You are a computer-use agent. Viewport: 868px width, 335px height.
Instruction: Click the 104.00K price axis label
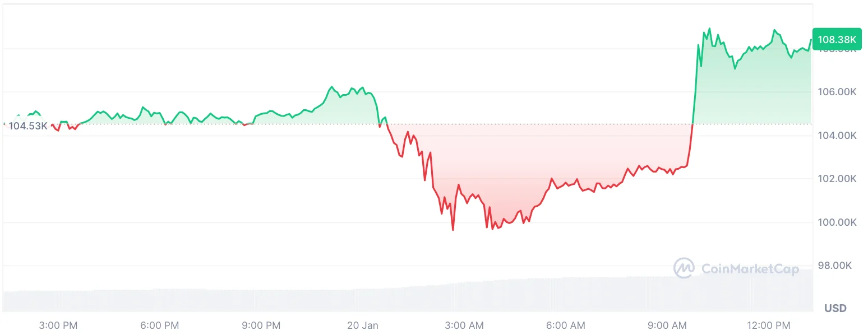pos(837,136)
